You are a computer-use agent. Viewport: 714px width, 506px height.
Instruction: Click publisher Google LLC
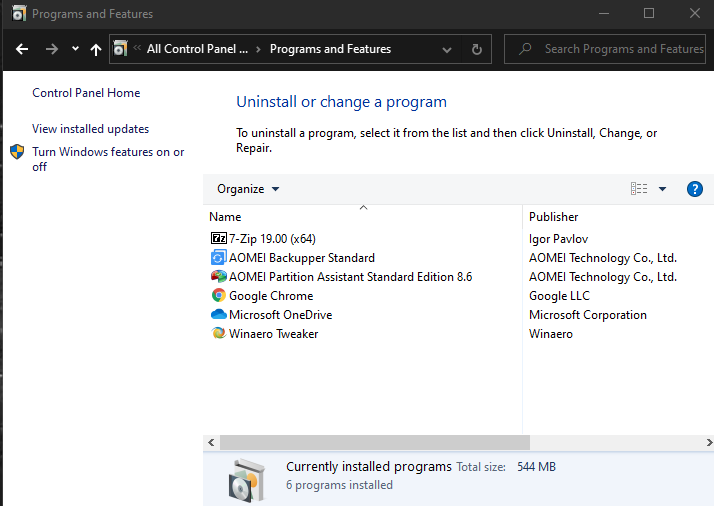click(559, 296)
